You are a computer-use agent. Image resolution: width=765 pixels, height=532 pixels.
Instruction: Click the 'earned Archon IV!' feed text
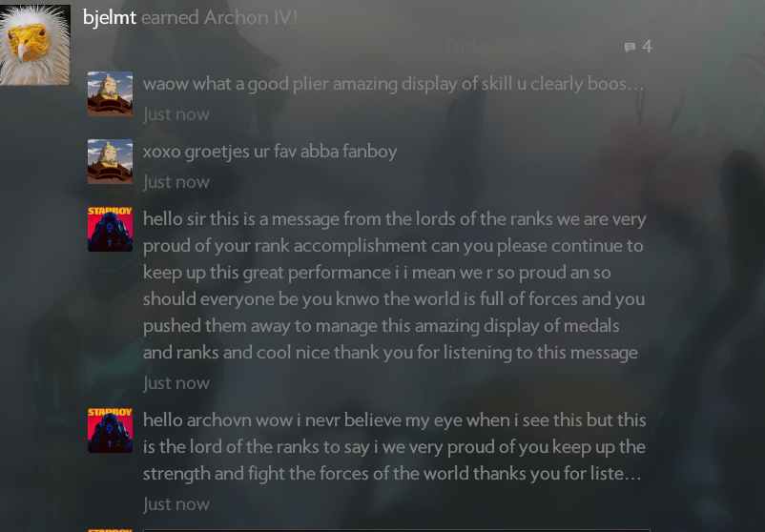pyautogui.click(x=219, y=17)
